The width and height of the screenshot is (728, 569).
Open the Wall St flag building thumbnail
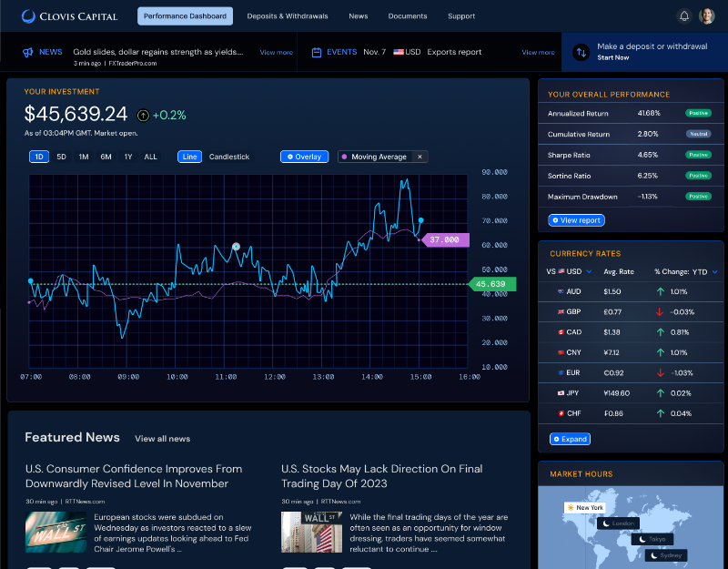(x=311, y=532)
